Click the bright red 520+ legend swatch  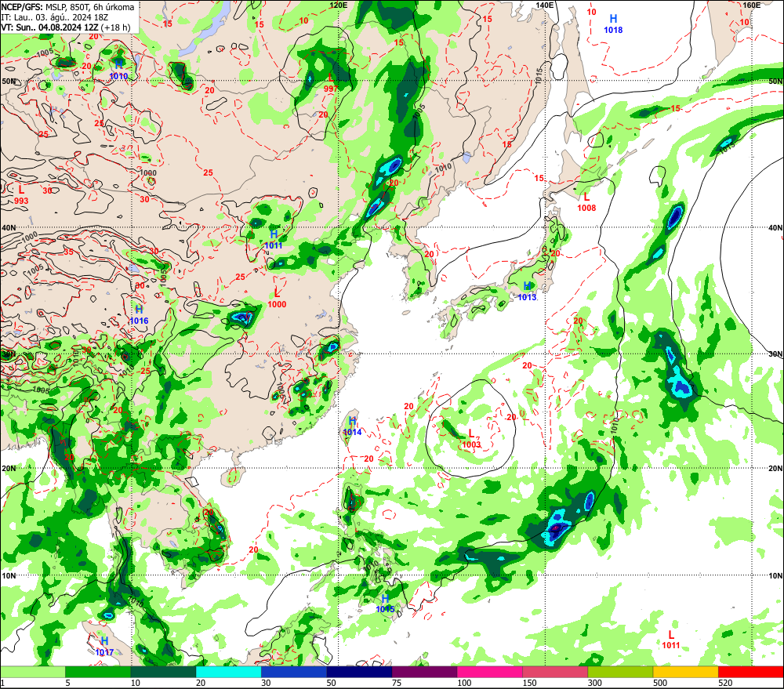coord(750,673)
